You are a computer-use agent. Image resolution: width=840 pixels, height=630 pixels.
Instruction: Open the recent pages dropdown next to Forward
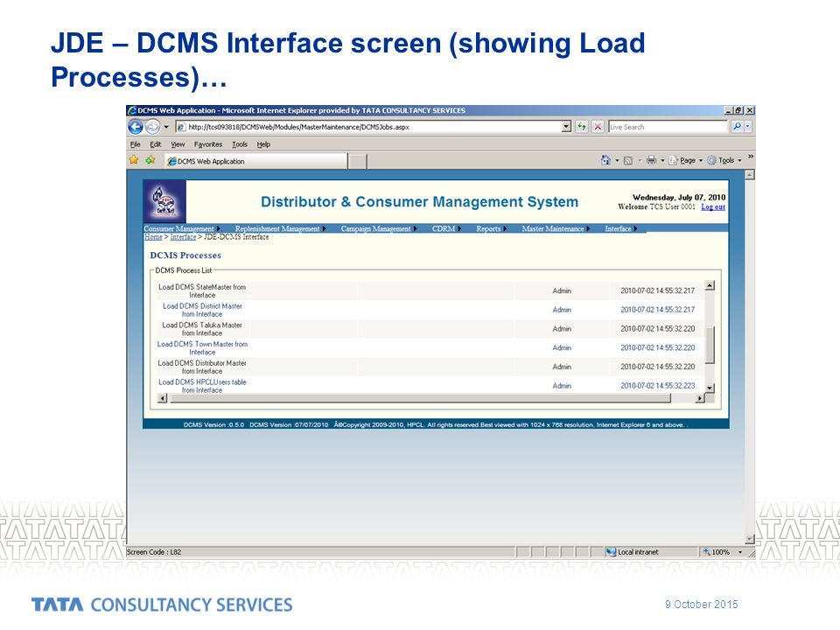point(166,127)
